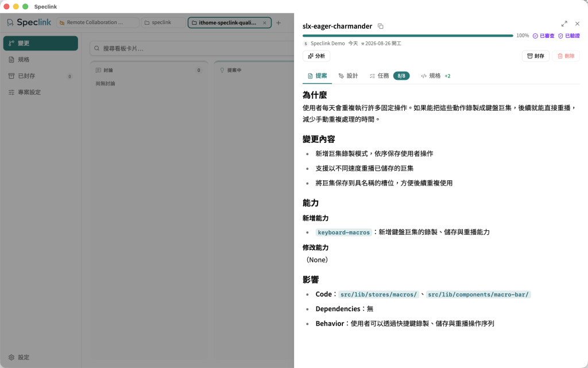Open 專案設定 project settings in sidebar

pyautogui.click(x=41, y=92)
